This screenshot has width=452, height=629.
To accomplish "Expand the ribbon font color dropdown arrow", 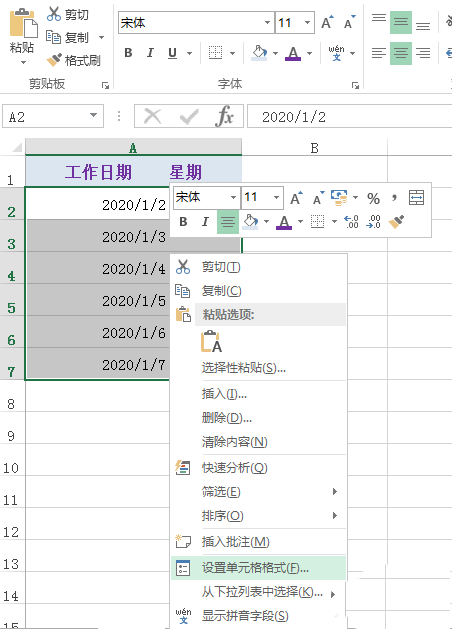I will pyautogui.click(x=309, y=53).
